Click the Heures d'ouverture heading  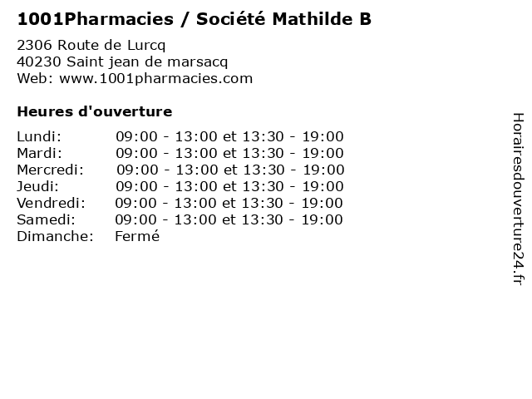pos(94,111)
